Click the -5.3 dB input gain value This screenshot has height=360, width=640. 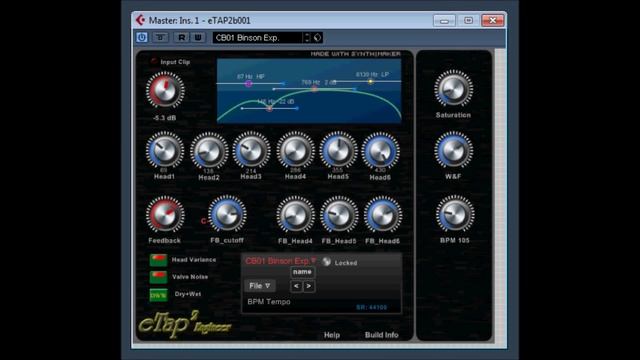pos(164,118)
